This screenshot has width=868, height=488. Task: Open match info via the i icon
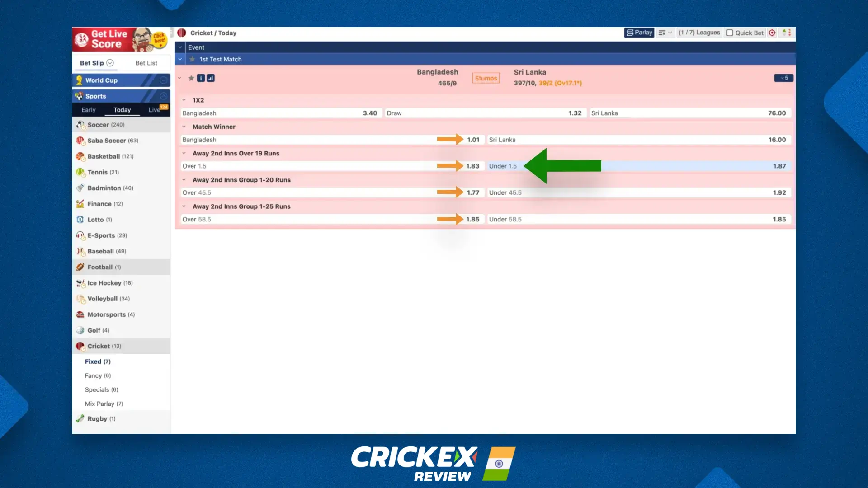tap(201, 78)
